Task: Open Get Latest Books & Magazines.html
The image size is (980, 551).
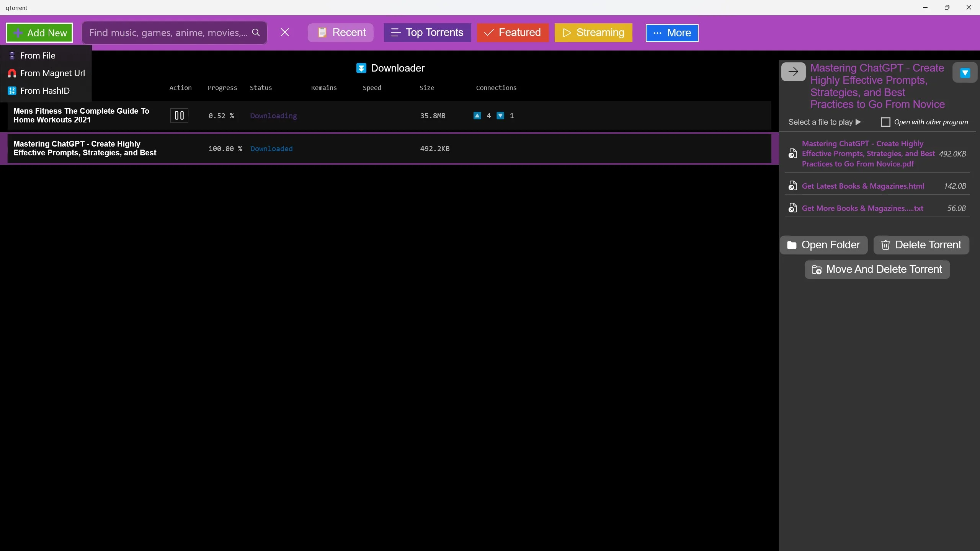Action: tap(863, 186)
